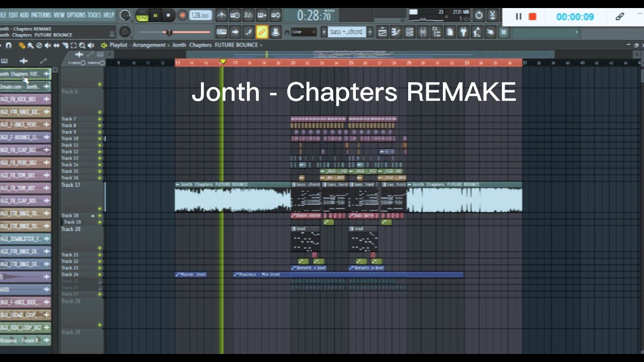Open the Channel rack from toolbar
The image size is (644, 362).
coord(410,32)
